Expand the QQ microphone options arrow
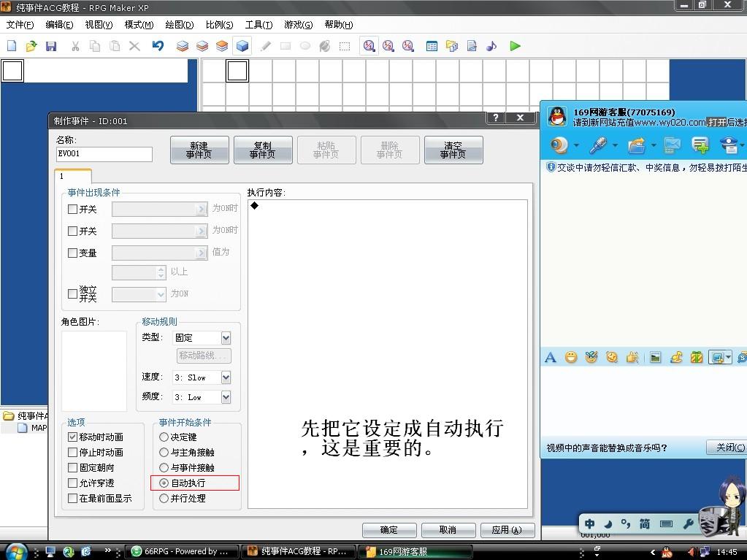 tap(615, 145)
